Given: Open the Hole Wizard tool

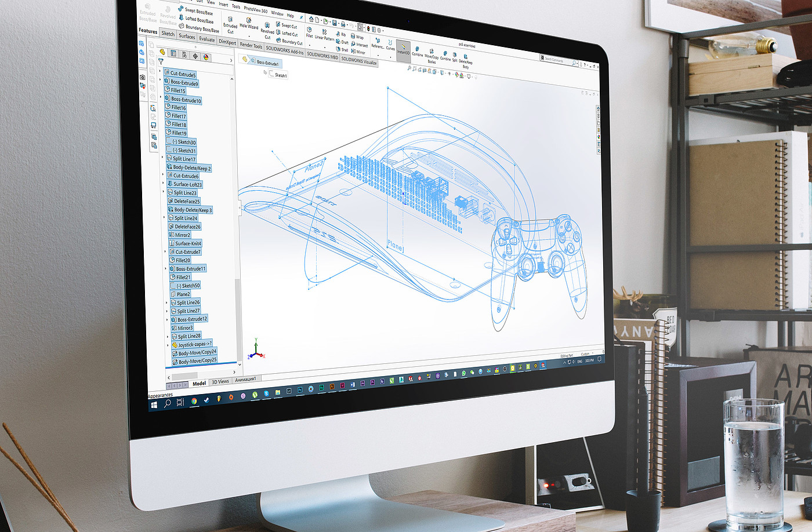Looking at the screenshot, I should 249,24.
